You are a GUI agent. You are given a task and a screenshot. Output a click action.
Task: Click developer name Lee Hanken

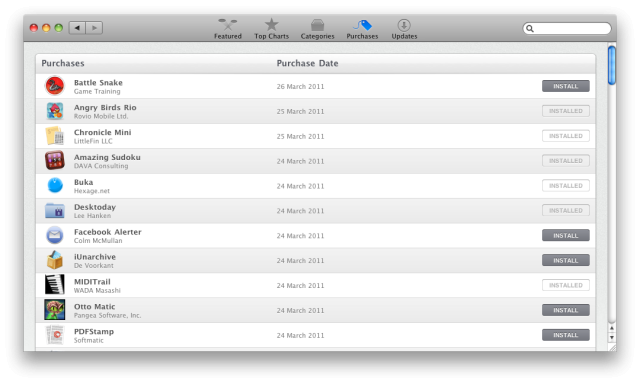[92, 216]
